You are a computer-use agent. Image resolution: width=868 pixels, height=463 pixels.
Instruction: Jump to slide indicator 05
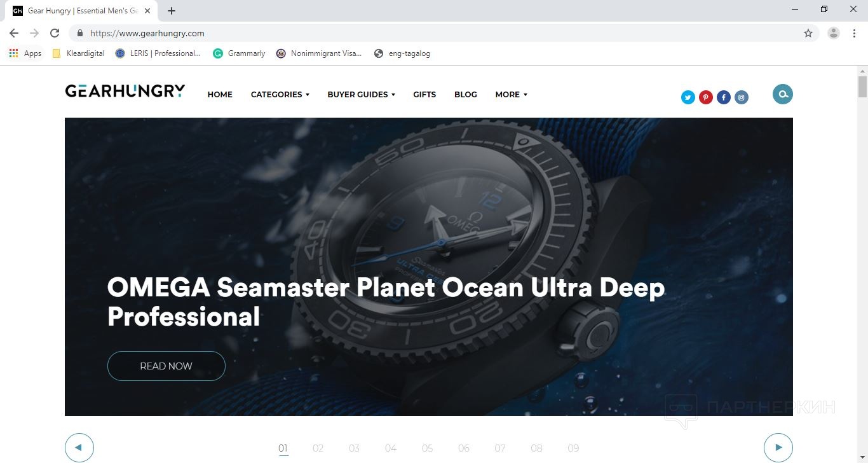pos(428,448)
